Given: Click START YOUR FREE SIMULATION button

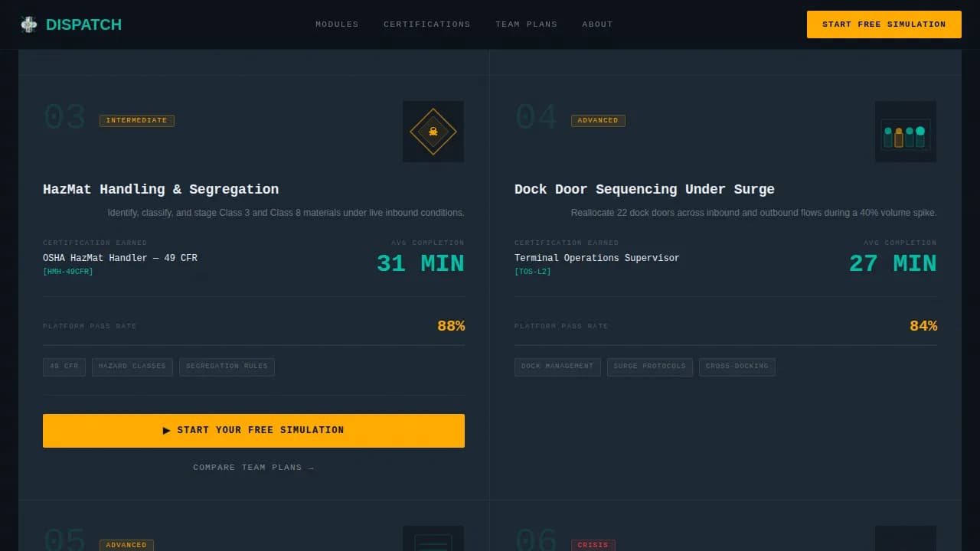Looking at the screenshot, I should [x=253, y=430].
